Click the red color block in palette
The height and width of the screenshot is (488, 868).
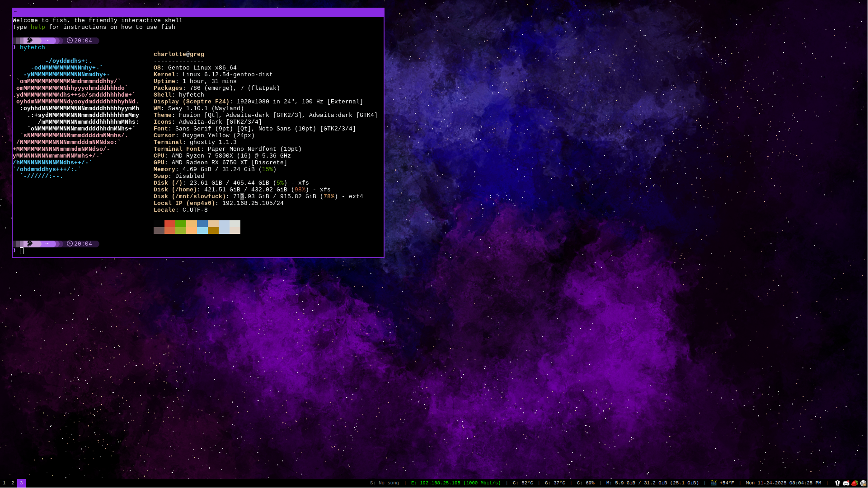(x=170, y=224)
